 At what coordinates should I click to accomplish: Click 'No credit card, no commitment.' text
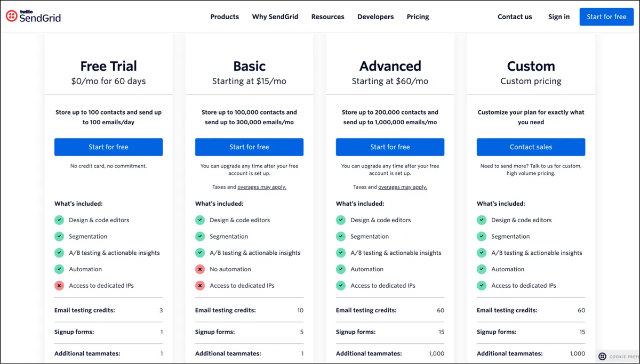tap(108, 166)
